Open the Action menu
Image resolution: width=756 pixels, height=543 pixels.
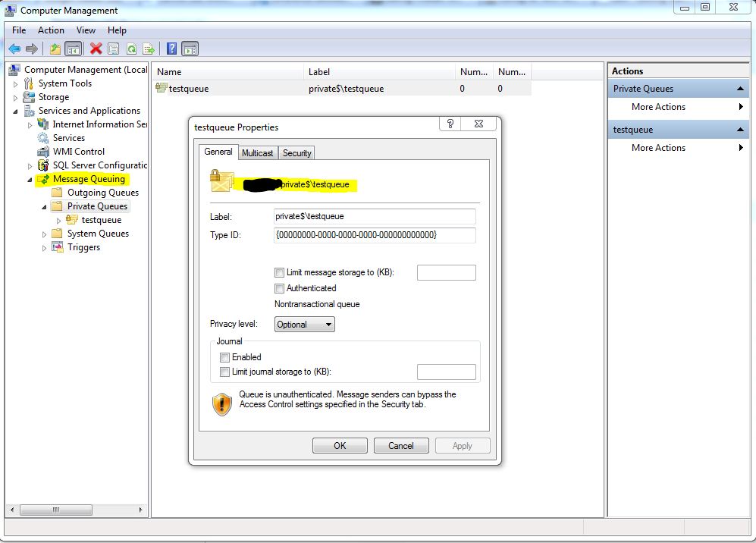51,30
